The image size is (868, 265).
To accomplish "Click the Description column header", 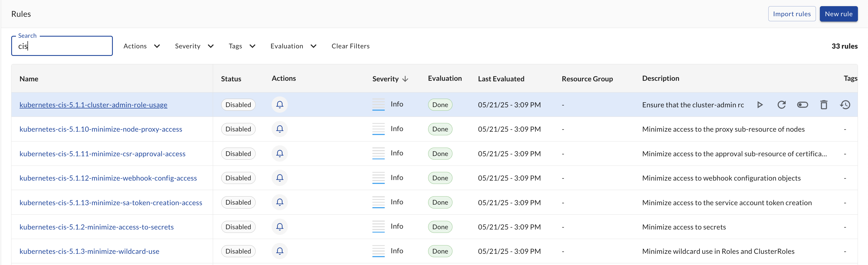I will pyautogui.click(x=661, y=78).
